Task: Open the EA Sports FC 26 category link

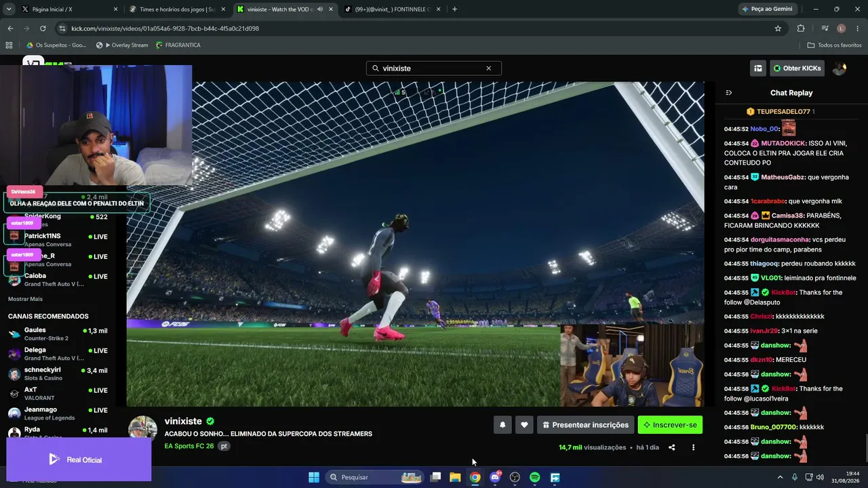Action: (189, 446)
